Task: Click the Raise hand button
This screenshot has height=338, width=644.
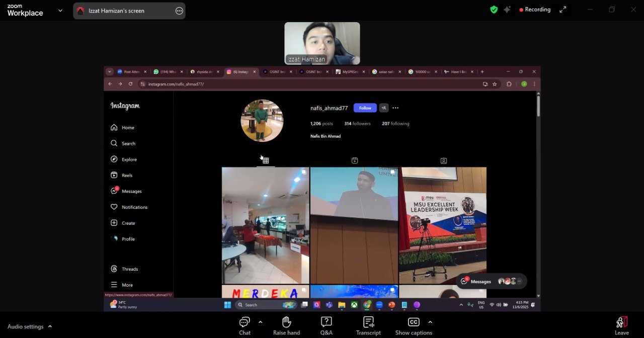Action: pos(286,326)
